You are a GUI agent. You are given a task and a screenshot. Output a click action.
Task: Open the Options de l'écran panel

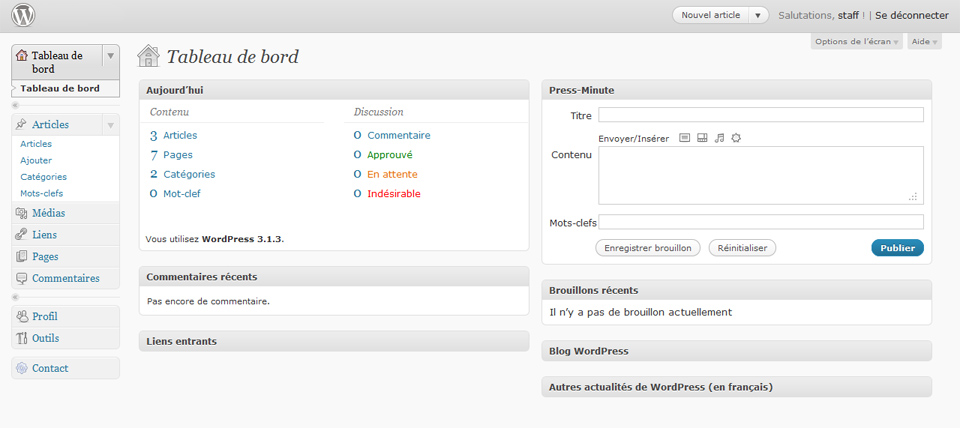[857, 42]
